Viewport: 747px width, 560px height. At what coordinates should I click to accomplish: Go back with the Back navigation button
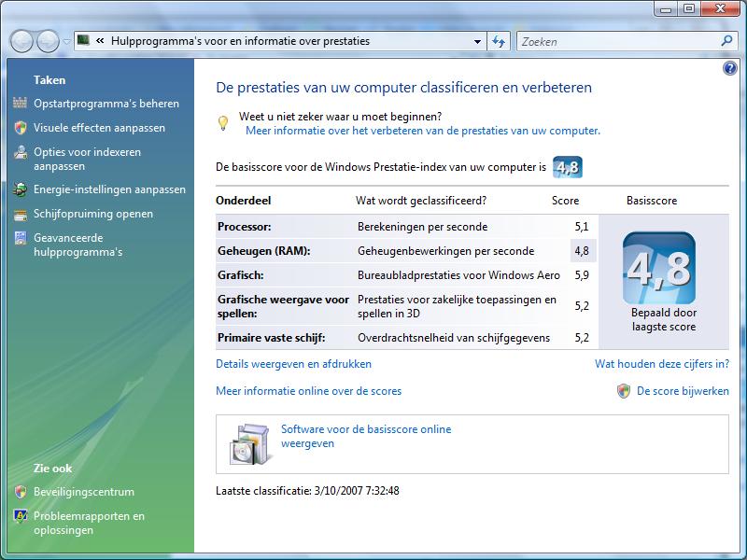pos(21,41)
